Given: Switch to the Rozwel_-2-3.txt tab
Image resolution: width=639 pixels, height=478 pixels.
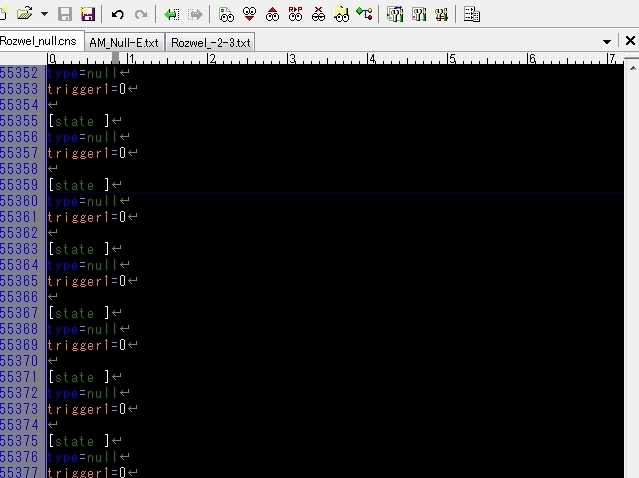Looking at the screenshot, I should tap(210, 43).
